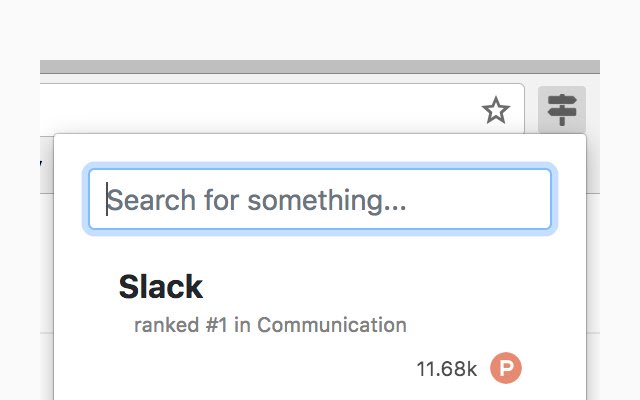Screen dimensions: 640x400
Task: Click the gray browser title bar strip
Action: tap(320, 67)
